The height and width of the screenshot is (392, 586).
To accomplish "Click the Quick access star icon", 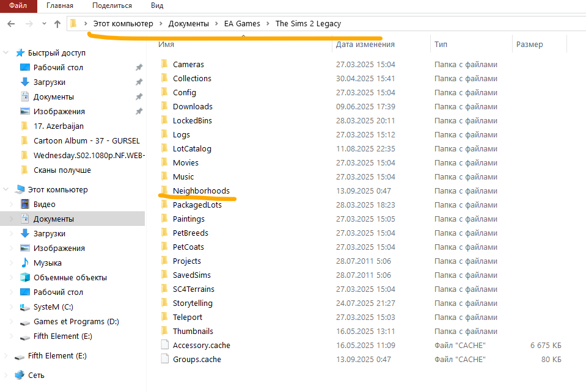I will [20, 53].
